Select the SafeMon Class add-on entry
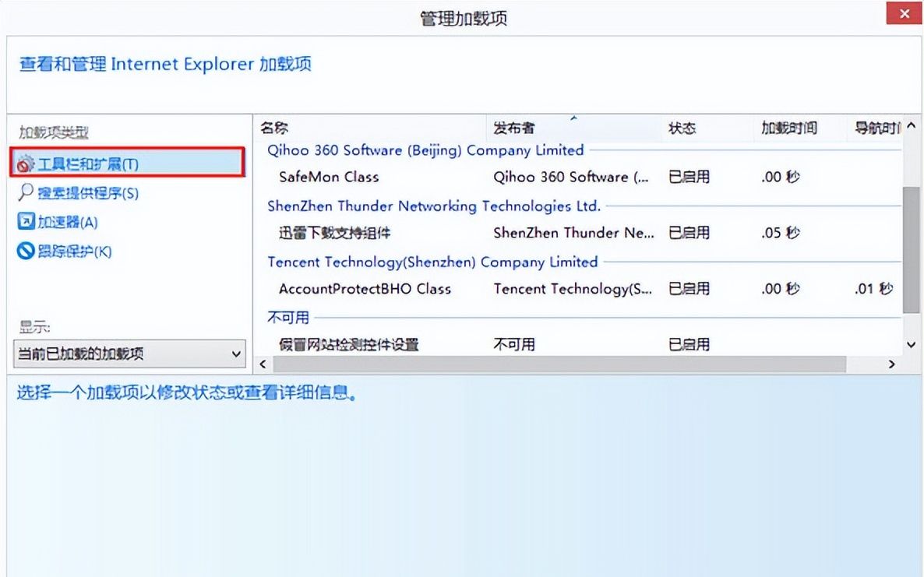 click(x=328, y=177)
